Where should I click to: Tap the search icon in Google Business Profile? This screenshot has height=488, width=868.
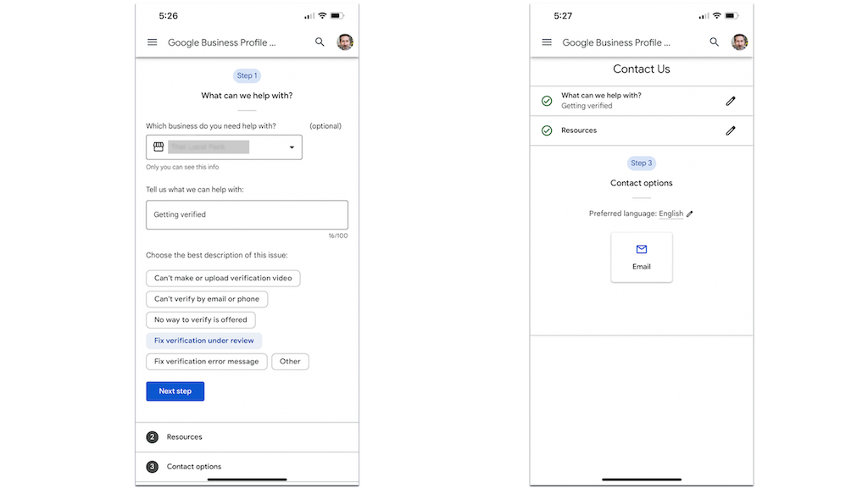pyautogui.click(x=320, y=42)
